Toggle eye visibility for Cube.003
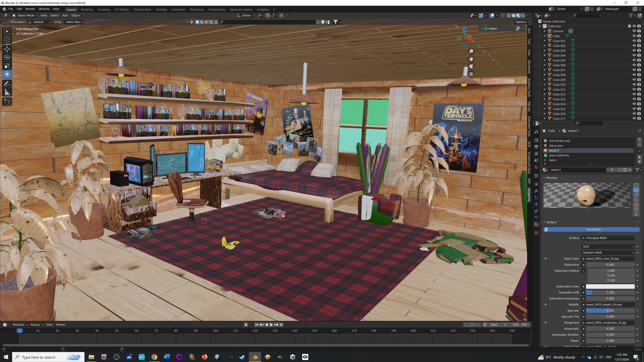This screenshot has width=644, height=362. (x=634, y=50)
